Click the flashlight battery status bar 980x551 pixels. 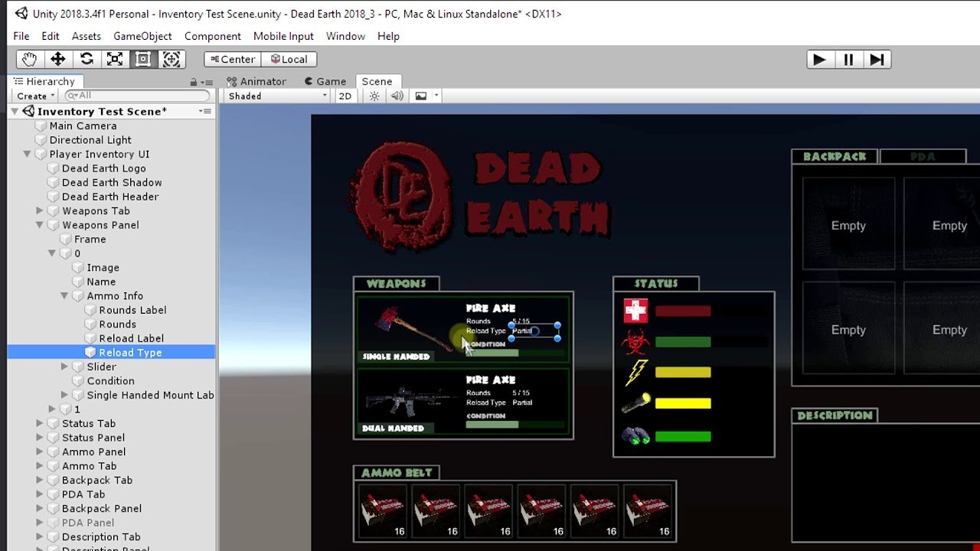[683, 403]
